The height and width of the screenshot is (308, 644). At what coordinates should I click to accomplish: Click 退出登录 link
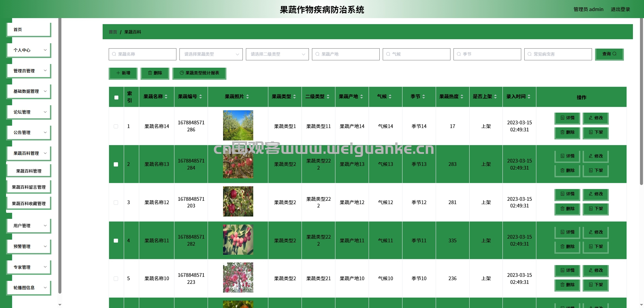tap(620, 9)
